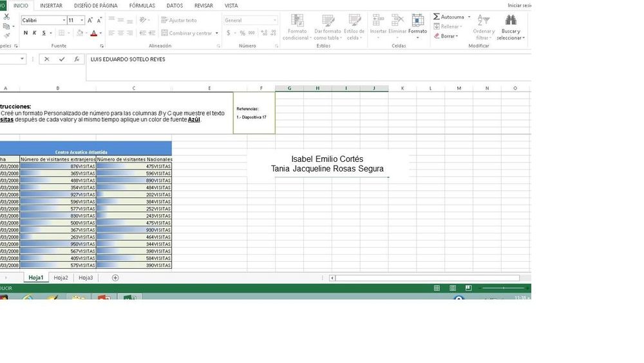
Task: Click the Borrar eraser icon
Action: click(x=437, y=36)
